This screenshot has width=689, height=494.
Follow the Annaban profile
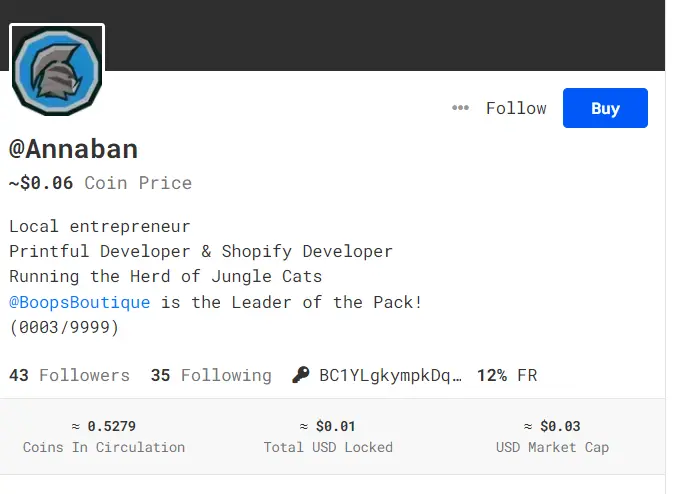(516, 108)
